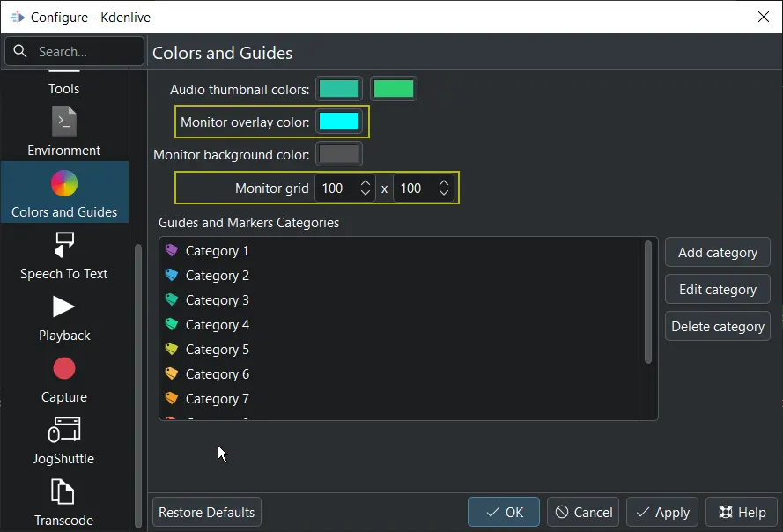Open the Capture settings page

pyautogui.click(x=64, y=380)
